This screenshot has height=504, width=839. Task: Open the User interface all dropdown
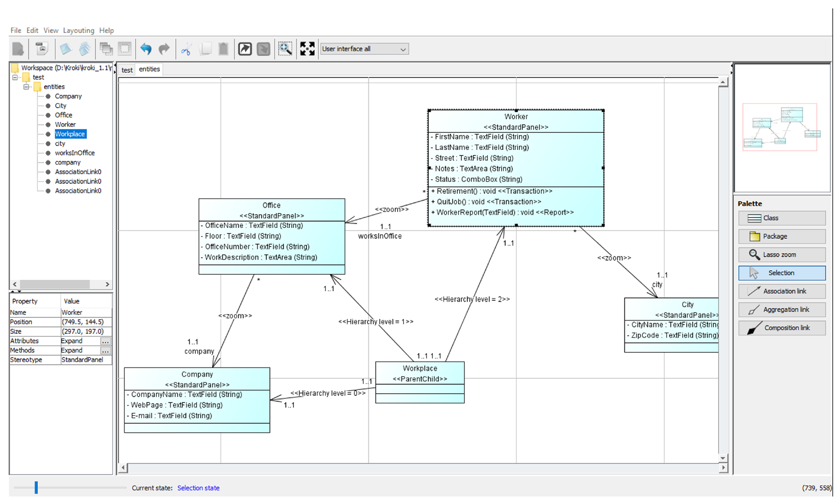(364, 49)
